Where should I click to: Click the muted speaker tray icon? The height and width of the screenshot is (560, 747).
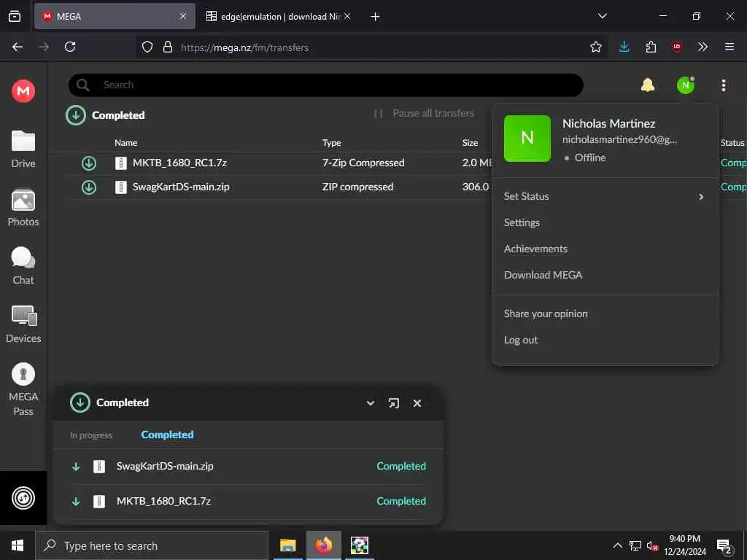(652, 545)
